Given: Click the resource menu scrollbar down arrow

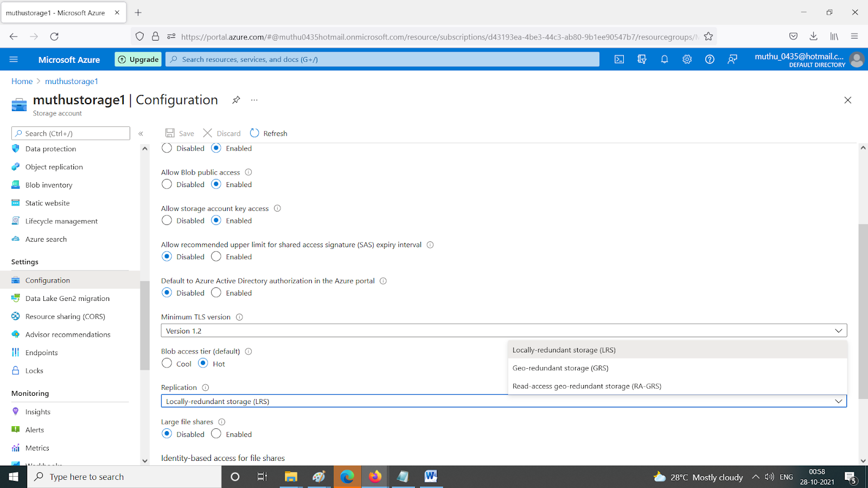Looking at the screenshot, I should (x=145, y=461).
